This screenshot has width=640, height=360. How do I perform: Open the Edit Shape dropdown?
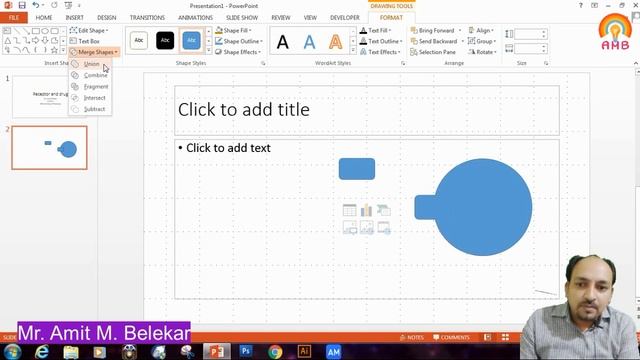(x=89, y=31)
